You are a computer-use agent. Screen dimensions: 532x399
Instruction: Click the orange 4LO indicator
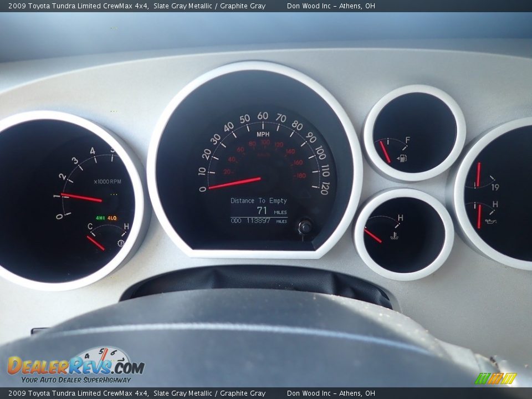pyautogui.click(x=112, y=218)
